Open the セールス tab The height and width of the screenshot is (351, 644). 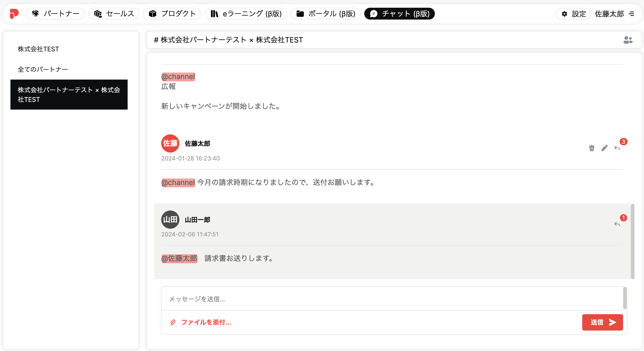114,13
